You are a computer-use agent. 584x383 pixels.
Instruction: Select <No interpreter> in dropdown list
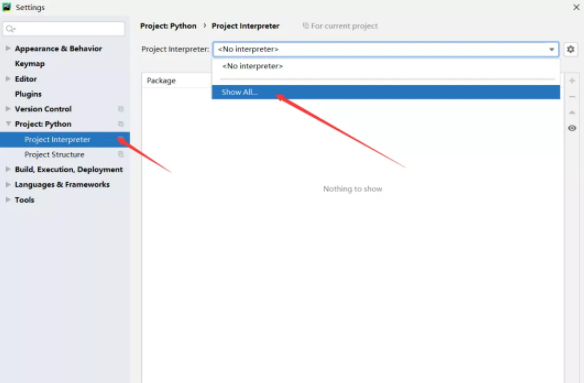click(386, 66)
